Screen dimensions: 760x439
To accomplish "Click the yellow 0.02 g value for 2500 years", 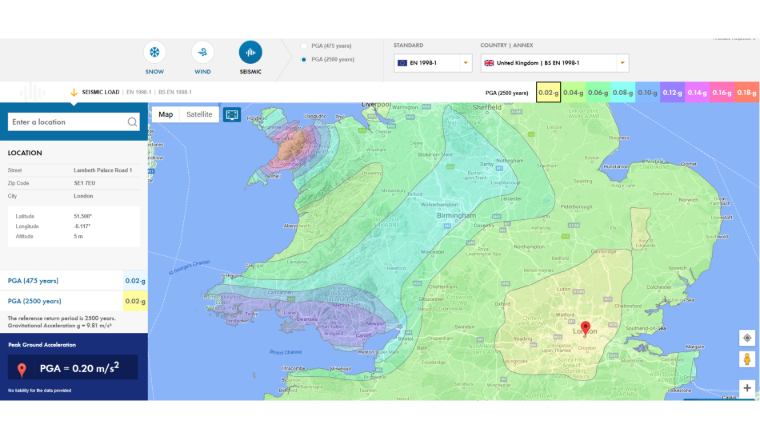I will click(x=135, y=301).
